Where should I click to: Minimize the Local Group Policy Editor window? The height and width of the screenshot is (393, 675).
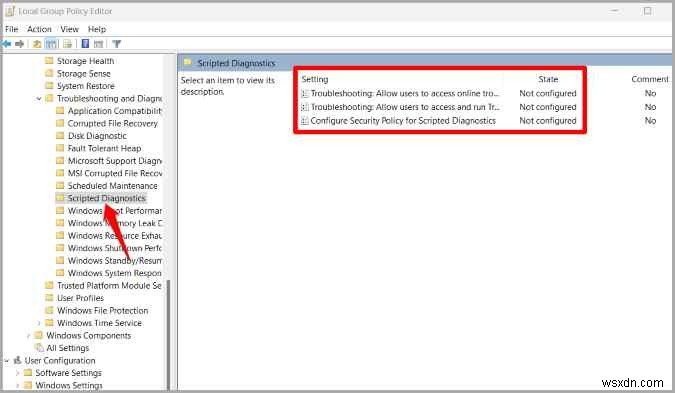(x=615, y=11)
